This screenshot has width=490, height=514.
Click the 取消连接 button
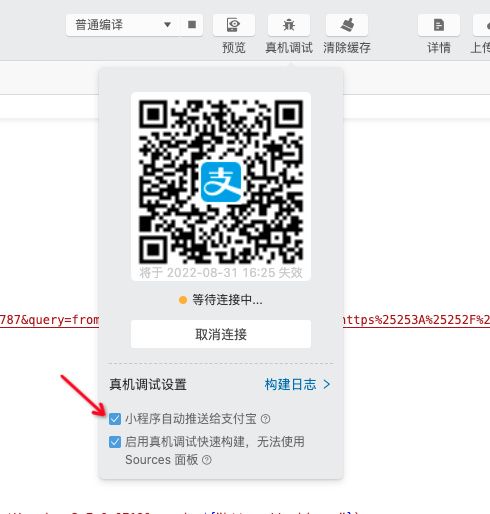coord(221,334)
